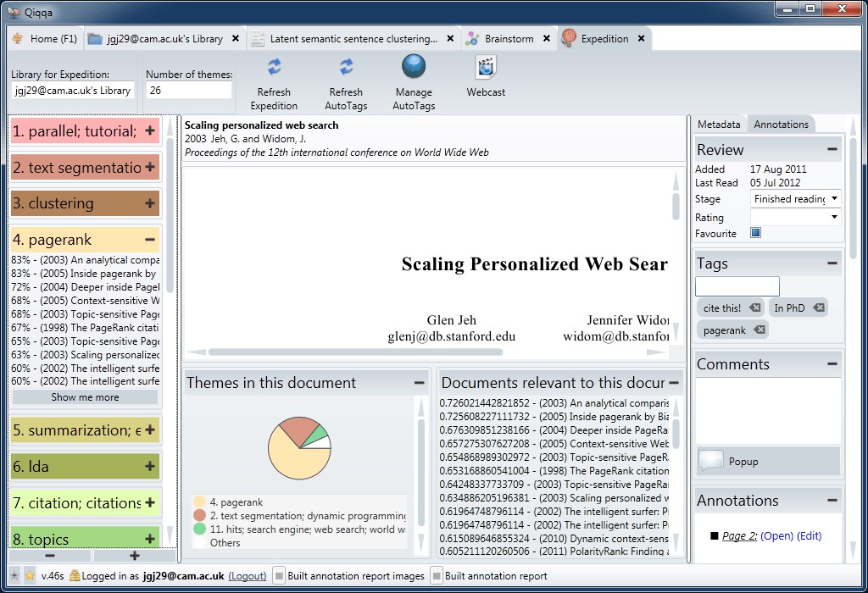Viewport: 868px width, 593px height.
Task: Expand the '3. clustering' theme
Action: (150, 203)
